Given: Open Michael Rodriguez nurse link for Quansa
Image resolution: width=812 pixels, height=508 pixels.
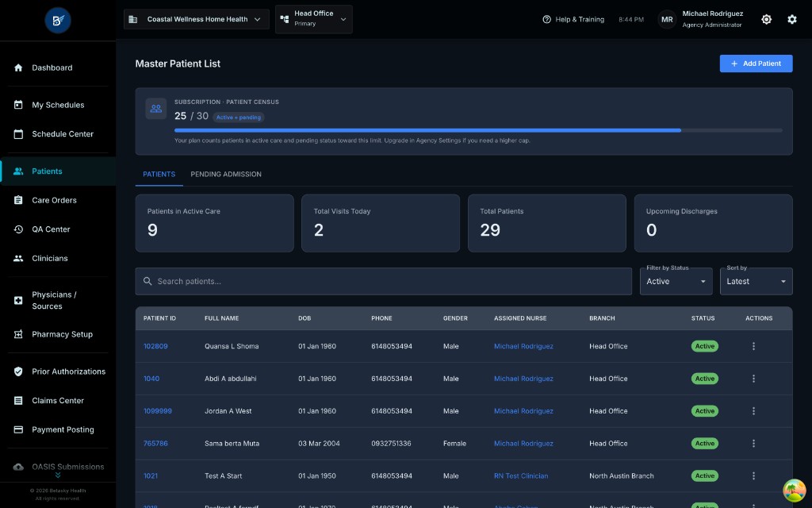Looking at the screenshot, I should [x=523, y=346].
